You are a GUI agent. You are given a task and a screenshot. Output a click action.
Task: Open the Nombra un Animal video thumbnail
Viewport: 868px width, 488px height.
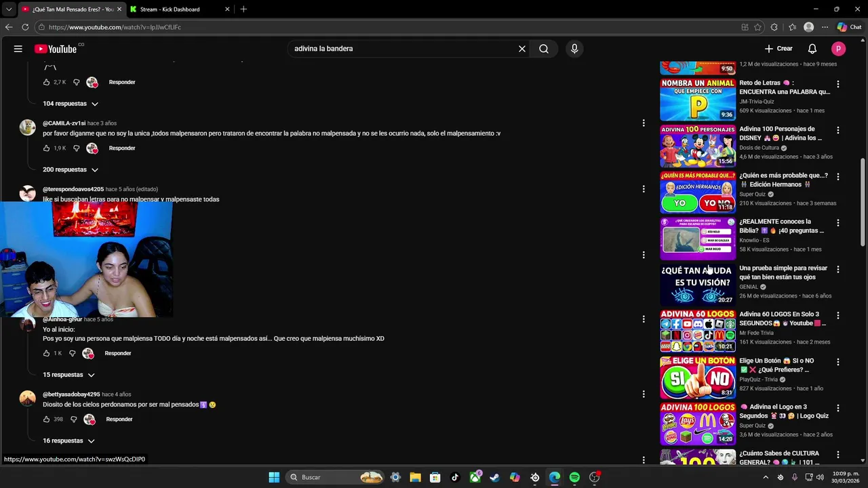coord(698,99)
